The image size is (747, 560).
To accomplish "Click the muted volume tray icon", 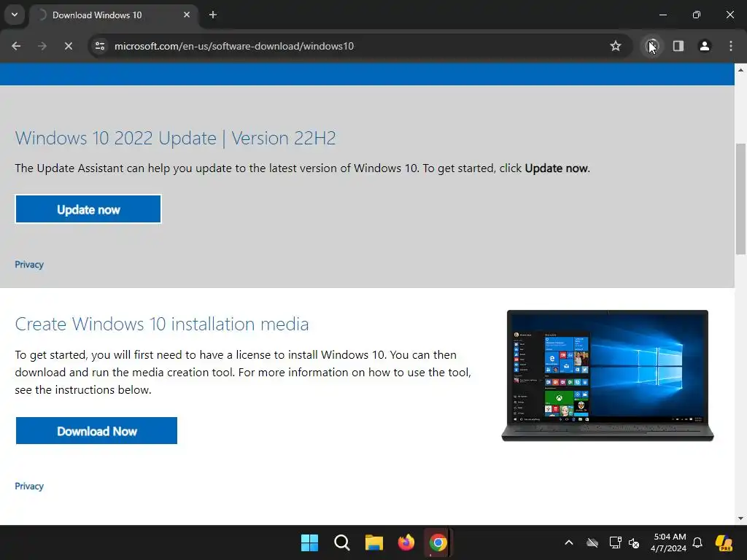I will 634,542.
